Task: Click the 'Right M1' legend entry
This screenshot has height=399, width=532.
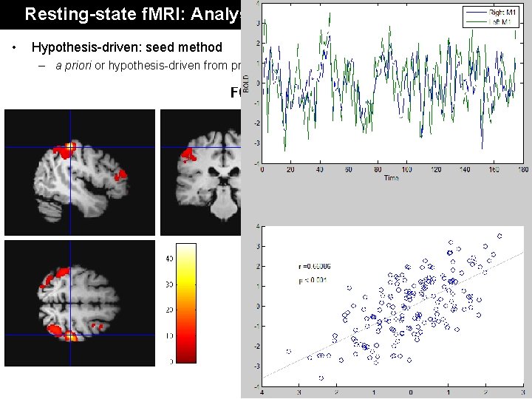Action: coord(491,13)
